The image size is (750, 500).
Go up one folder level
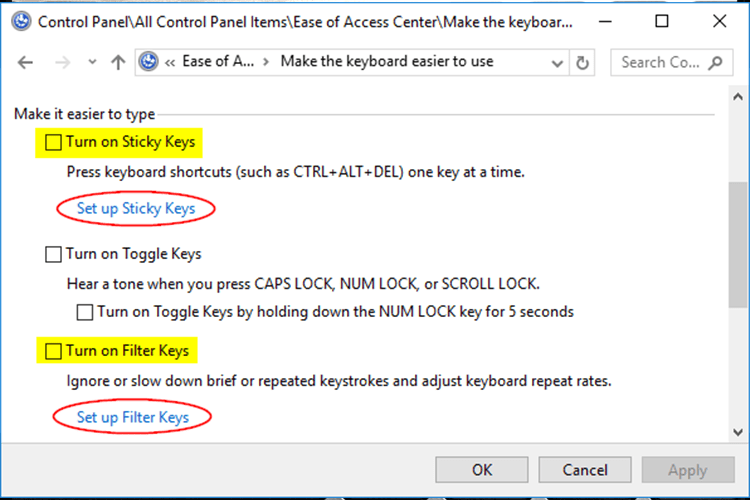(x=118, y=62)
